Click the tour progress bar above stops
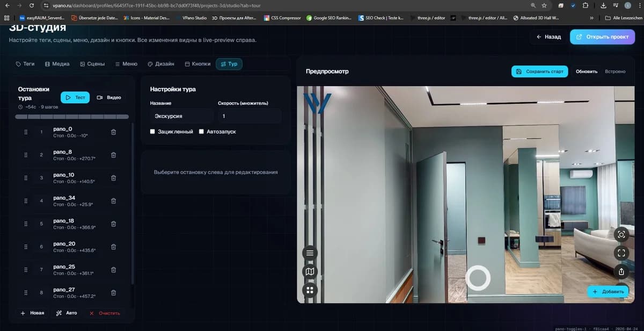Screen dimensions: 644x331 tap(72, 116)
